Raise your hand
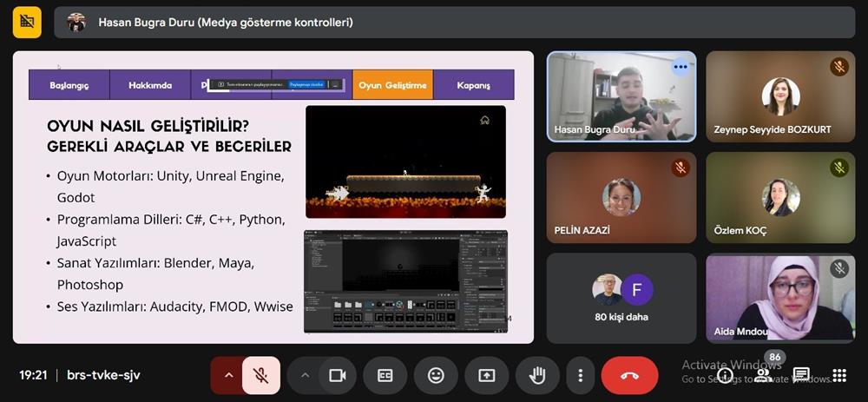Viewport: 868px width, 402px height. pos(537,375)
